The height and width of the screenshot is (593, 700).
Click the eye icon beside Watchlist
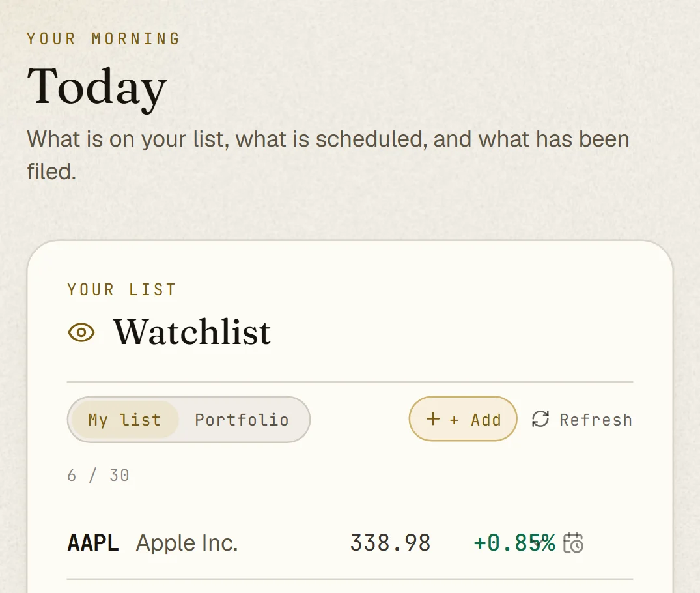coord(81,332)
